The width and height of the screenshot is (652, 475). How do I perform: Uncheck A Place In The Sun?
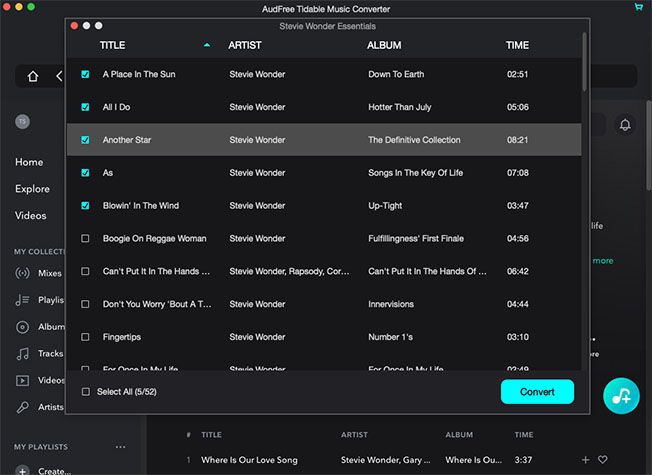click(85, 74)
